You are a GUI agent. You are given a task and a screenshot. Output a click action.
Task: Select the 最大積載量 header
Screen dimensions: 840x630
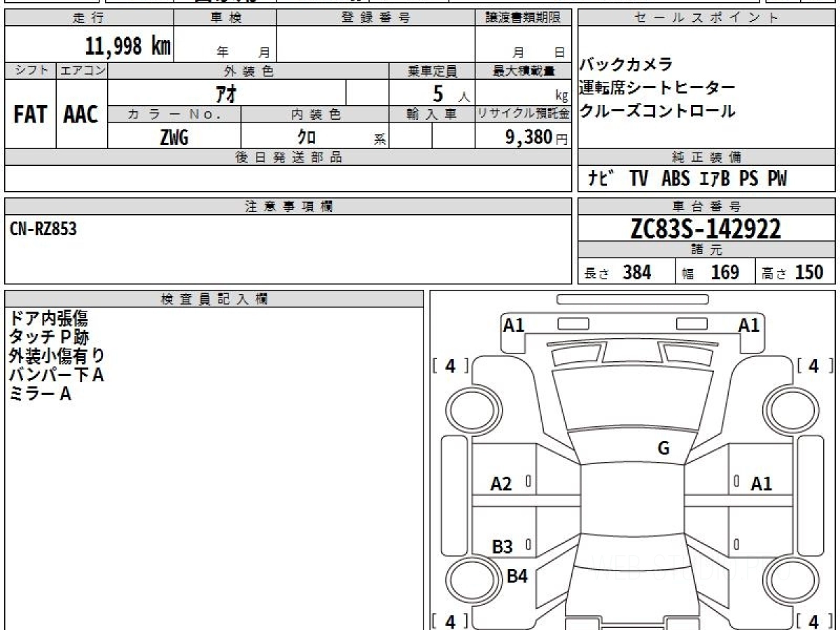(x=524, y=71)
